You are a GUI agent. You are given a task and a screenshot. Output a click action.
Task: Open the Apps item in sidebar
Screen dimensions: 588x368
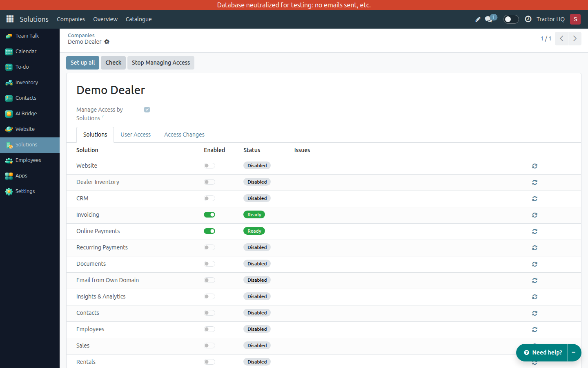[30, 176]
